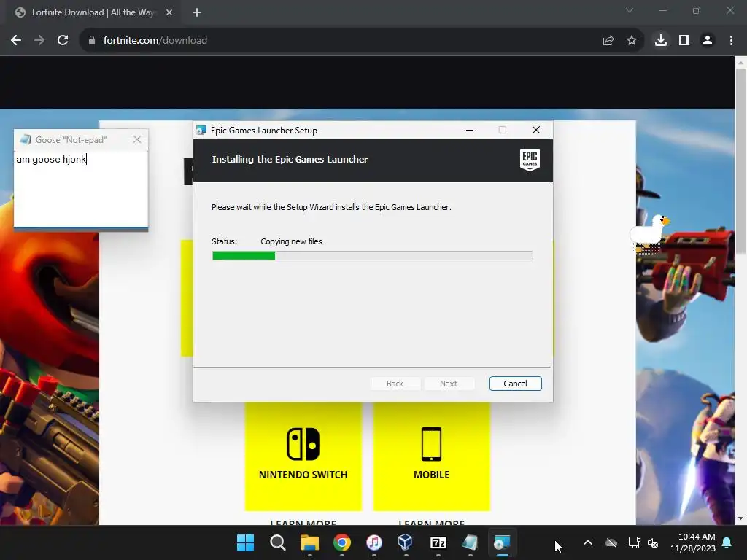Click the mobile phone icon
Image resolution: width=747 pixels, height=560 pixels.
click(x=431, y=444)
